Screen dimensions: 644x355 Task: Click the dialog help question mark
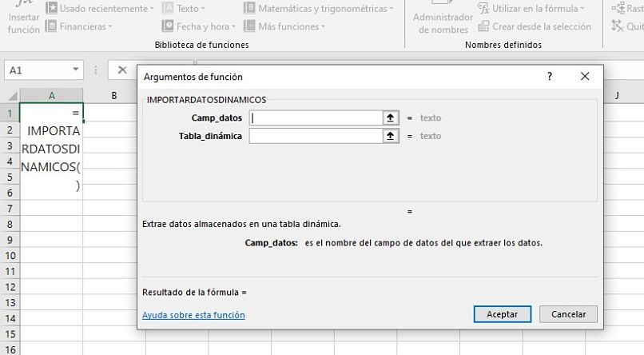click(x=550, y=77)
